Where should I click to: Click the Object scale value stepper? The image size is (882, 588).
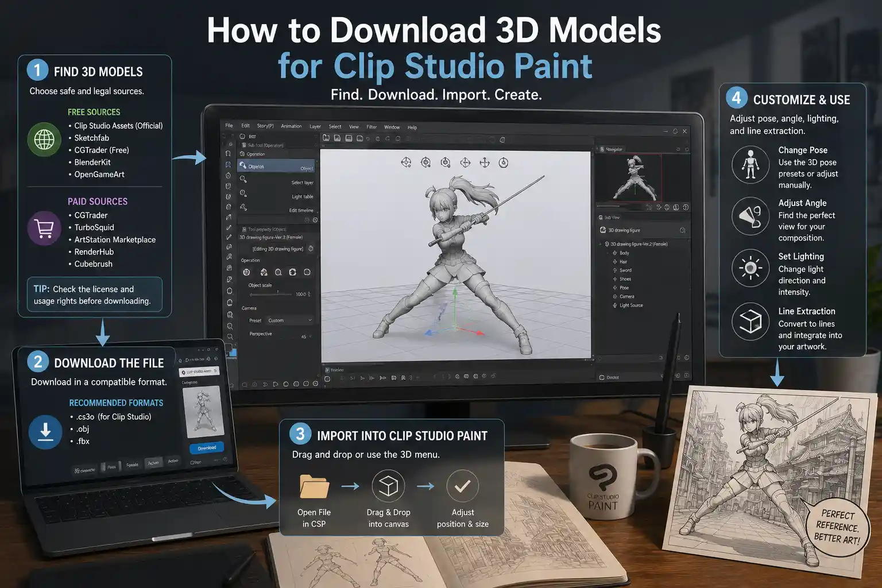pos(310,294)
